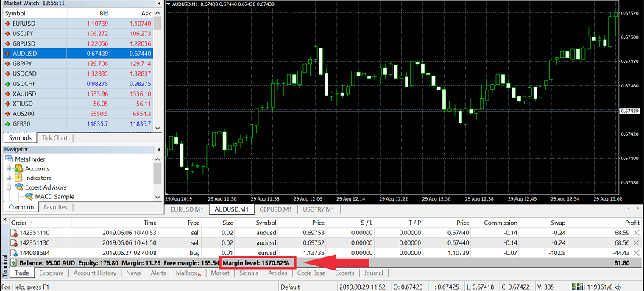This screenshot has height=291, width=644.
Task: Click the buy order icon for 144088684
Action: (15, 252)
